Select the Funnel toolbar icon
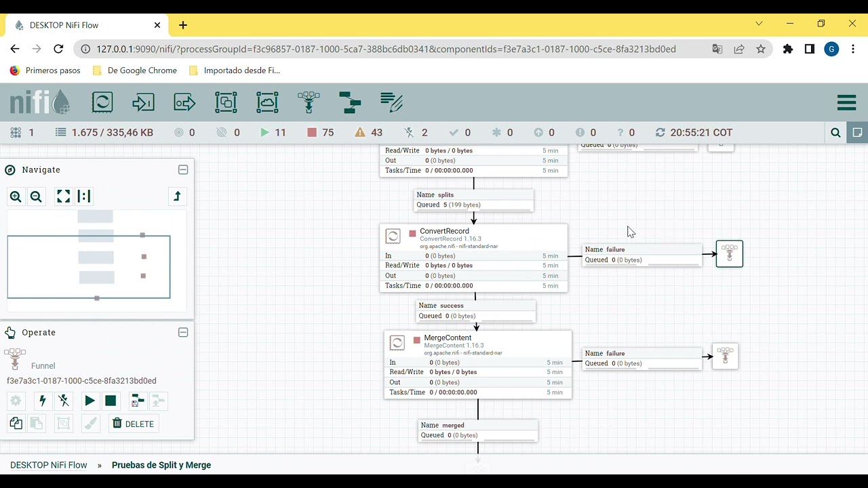The width and height of the screenshot is (868, 488). 309,102
